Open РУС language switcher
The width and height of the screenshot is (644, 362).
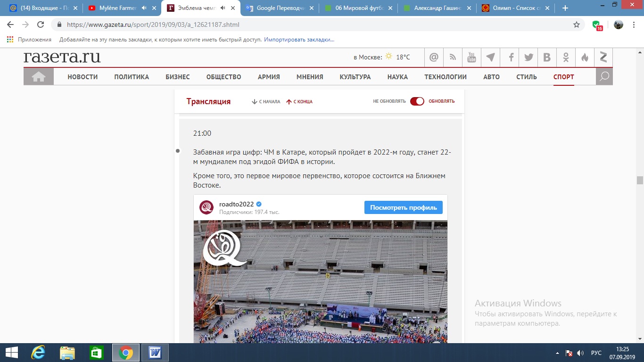(x=596, y=353)
